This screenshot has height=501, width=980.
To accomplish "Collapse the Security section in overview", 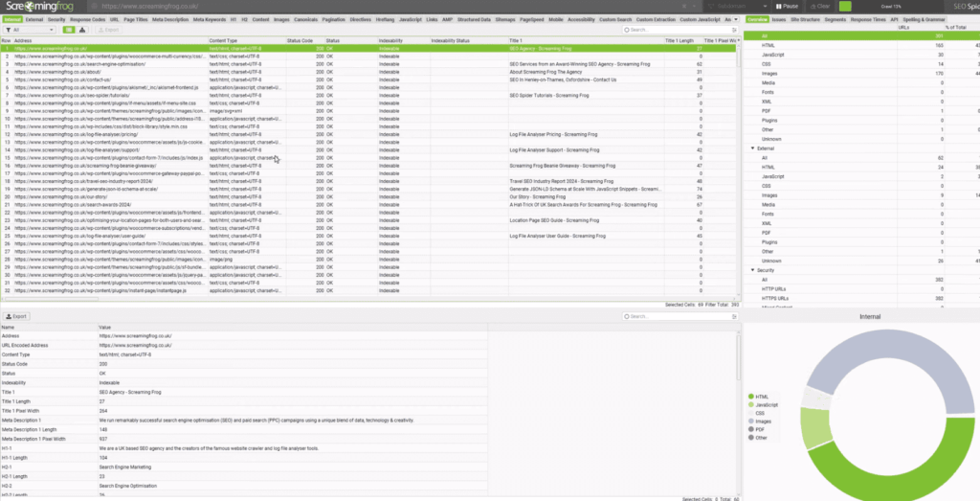I will click(752, 270).
